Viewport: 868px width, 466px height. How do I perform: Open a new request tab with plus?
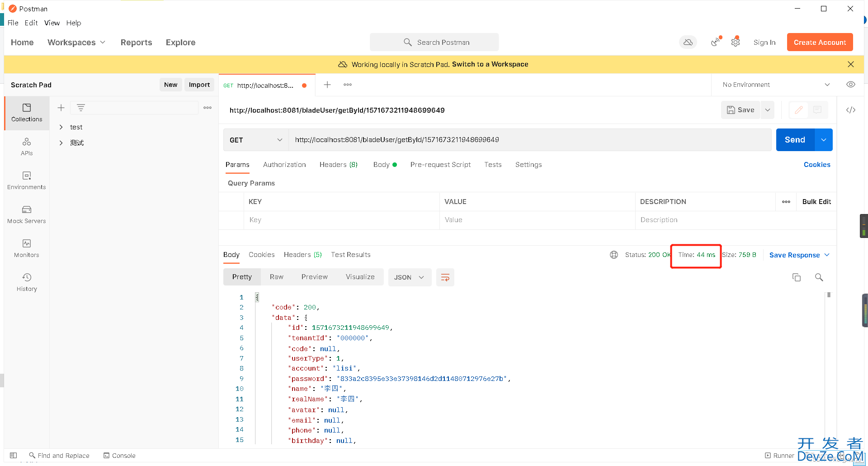coord(327,85)
